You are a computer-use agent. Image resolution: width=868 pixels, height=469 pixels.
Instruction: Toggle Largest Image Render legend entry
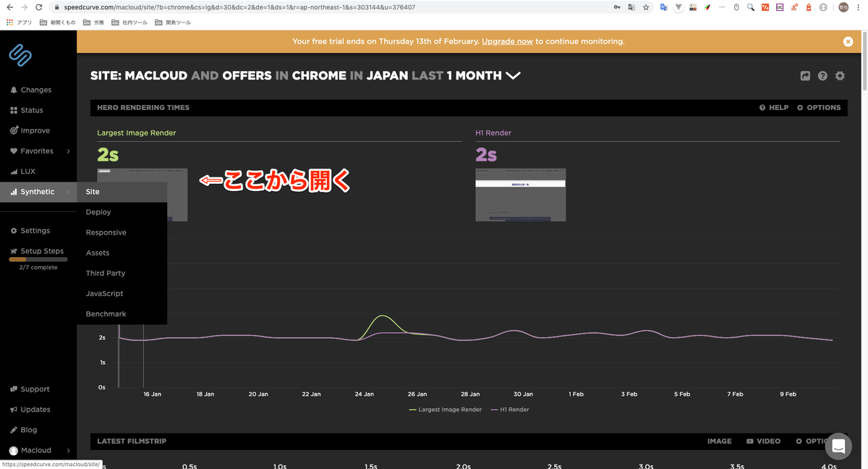click(x=446, y=410)
